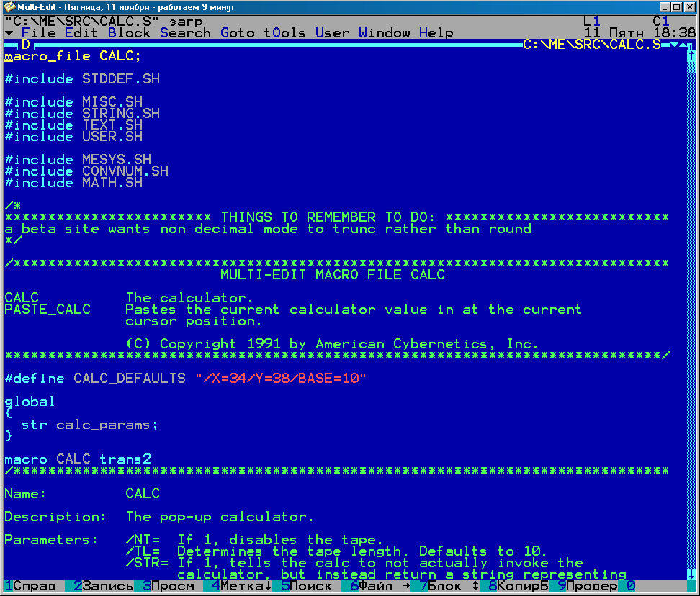Open the Goto menu
Viewport: 700px width, 596px height.
click(238, 33)
